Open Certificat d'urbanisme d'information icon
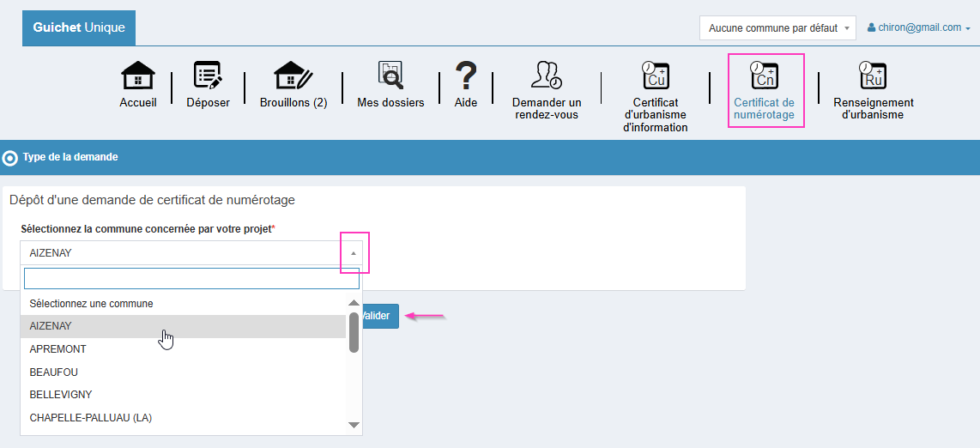This screenshot has height=448, width=980. tap(656, 76)
